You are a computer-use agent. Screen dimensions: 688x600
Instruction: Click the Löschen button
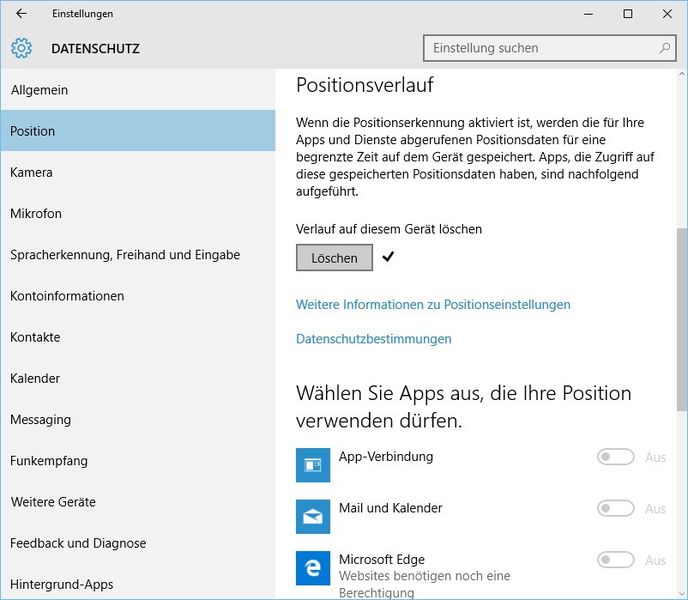334,258
